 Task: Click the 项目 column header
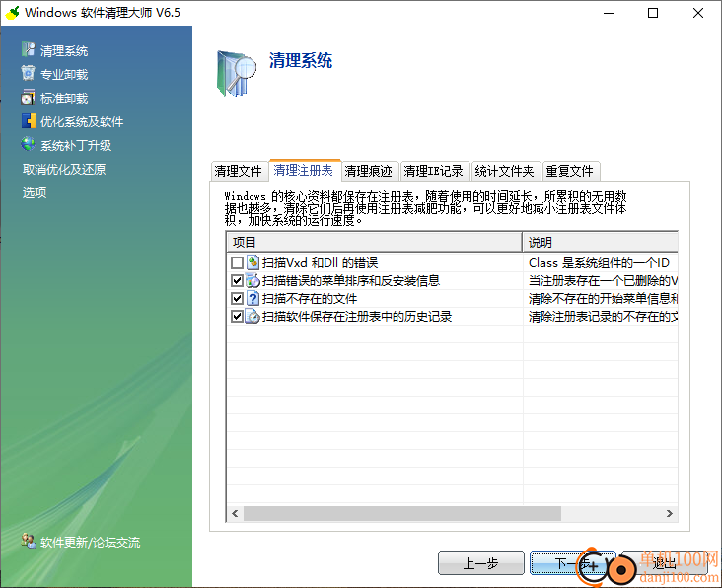(375, 242)
